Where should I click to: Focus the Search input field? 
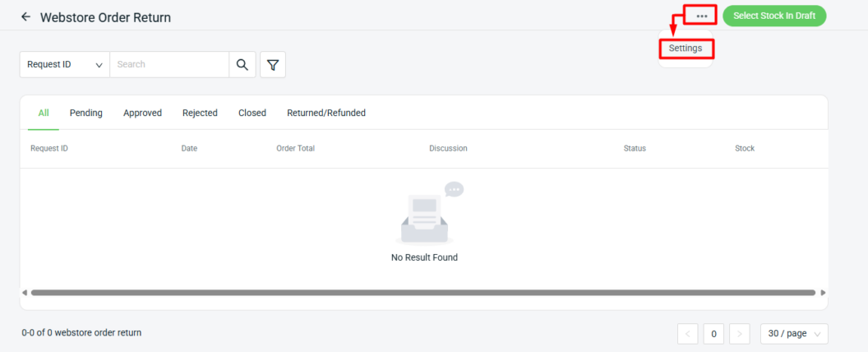click(x=169, y=64)
